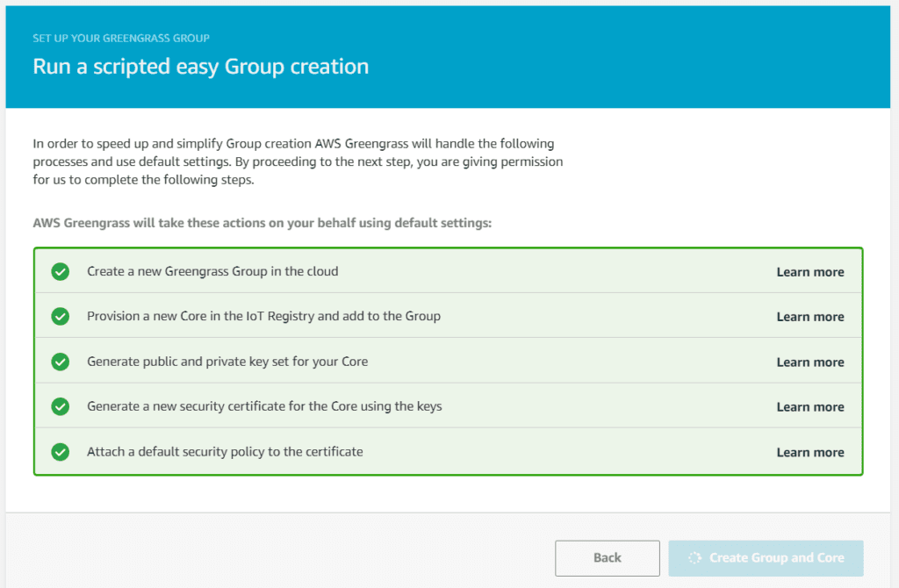Open Learn more for Create a new Greengrass Group
The image size is (899, 588).
(810, 272)
